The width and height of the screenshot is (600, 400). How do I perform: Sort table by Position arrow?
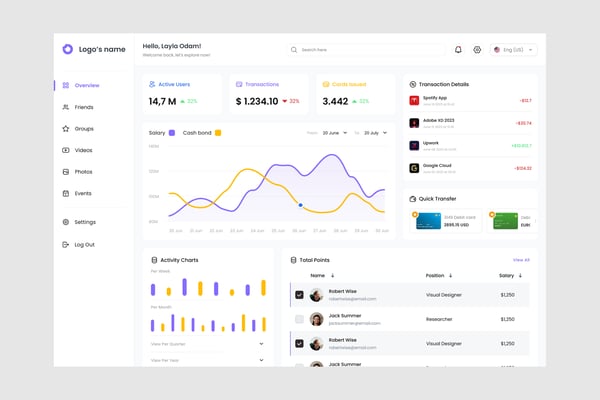pos(450,276)
